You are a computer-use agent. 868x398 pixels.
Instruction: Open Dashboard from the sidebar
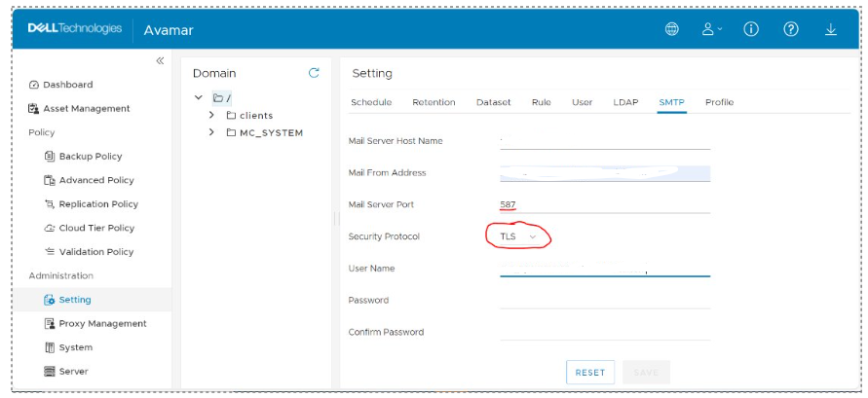[68, 85]
